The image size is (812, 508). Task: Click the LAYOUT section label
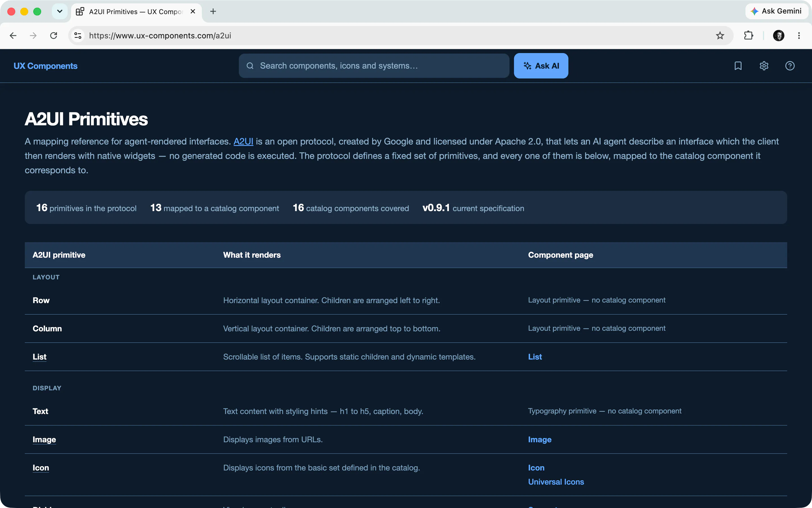[x=46, y=277]
